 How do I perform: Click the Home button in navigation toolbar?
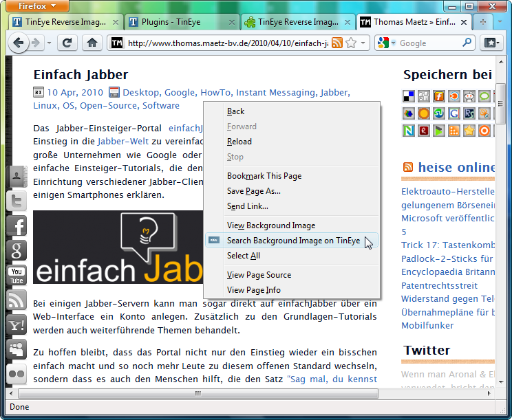pos(92,43)
